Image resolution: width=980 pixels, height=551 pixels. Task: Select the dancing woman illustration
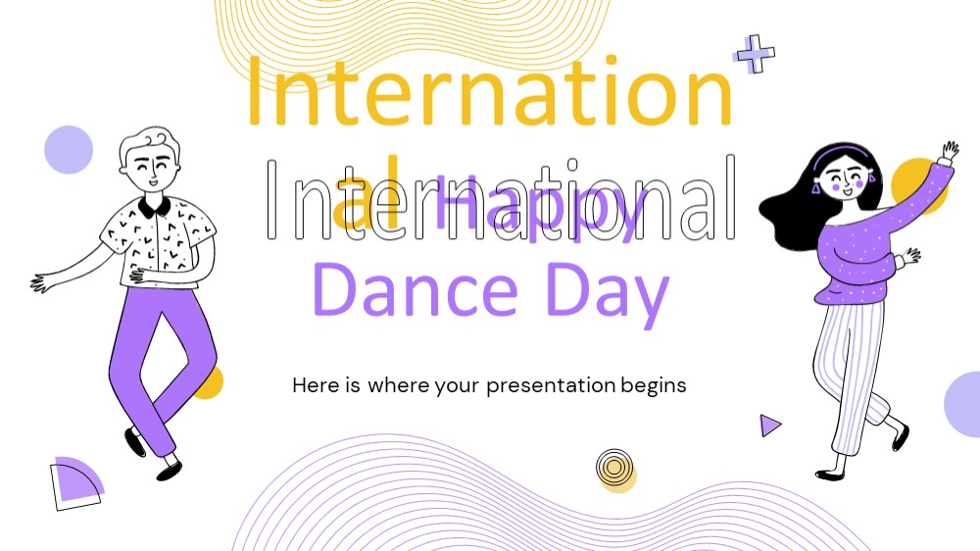[858, 310]
